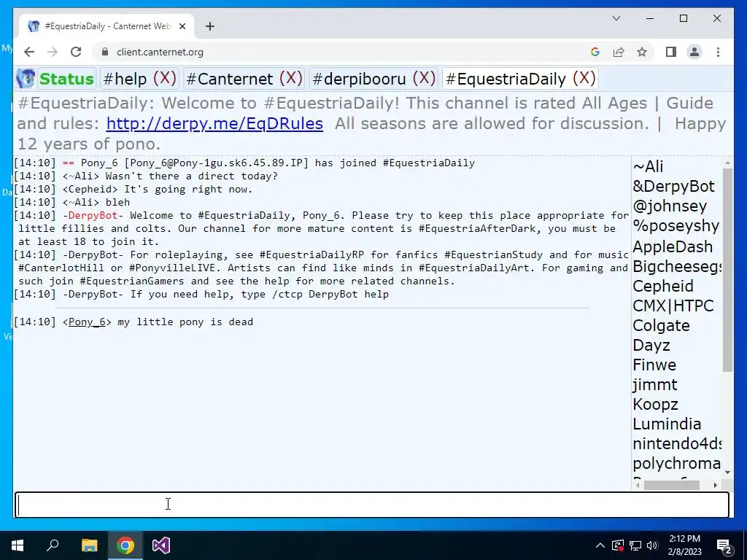Switch to the #help channel tab

[x=125, y=79]
